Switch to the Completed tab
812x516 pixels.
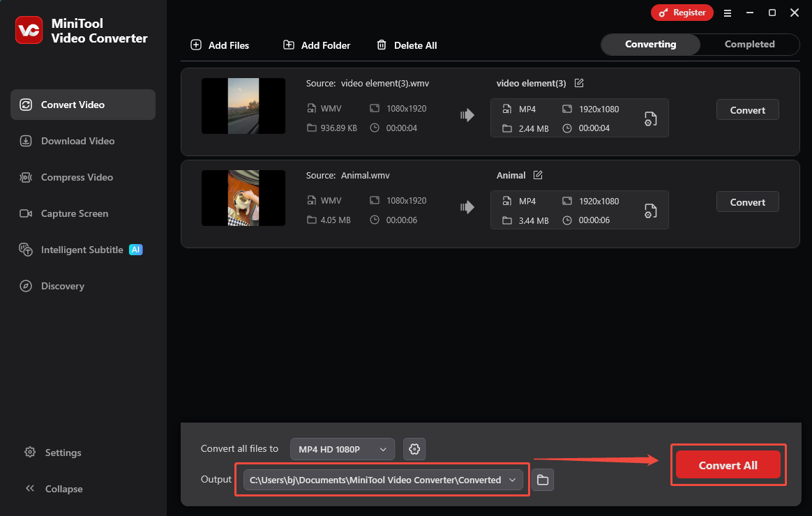coord(749,44)
